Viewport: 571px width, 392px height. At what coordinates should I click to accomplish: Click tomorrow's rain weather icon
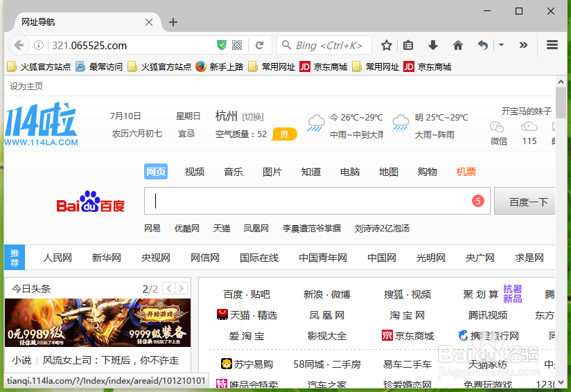tap(401, 123)
